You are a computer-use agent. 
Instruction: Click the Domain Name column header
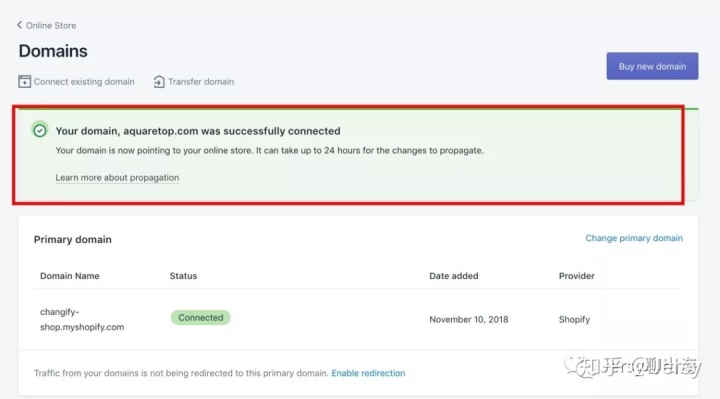70,276
